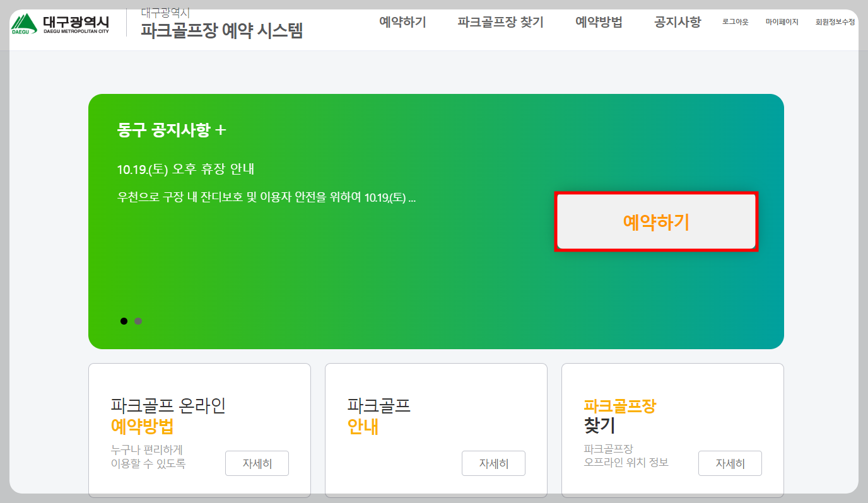The width and height of the screenshot is (868, 503).
Task: Click notice text starting 우천으로 구장 내
Action: [x=266, y=198]
